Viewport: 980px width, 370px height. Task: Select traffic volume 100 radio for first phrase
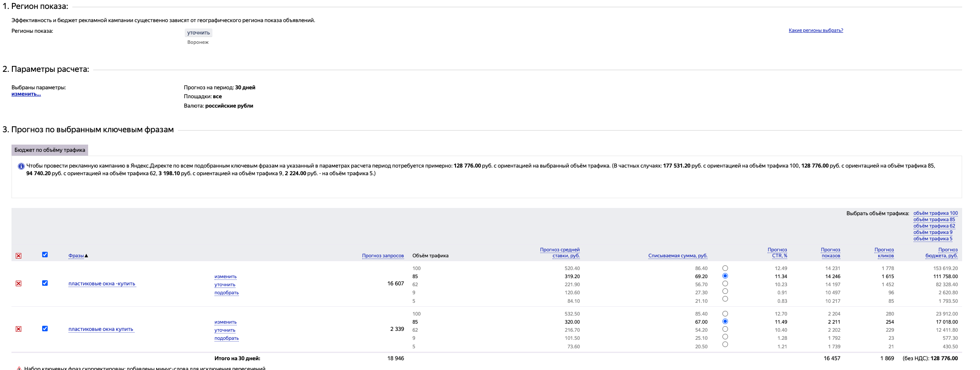(x=725, y=268)
